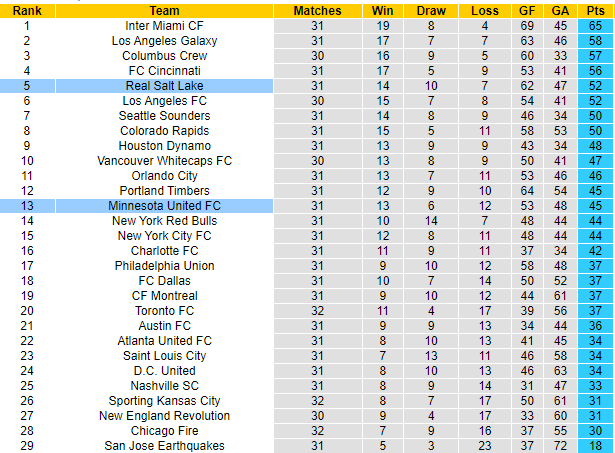The height and width of the screenshot is (453, 615).
Task: Click Inter Miami's 65 points cell
Action: click(594, 25)
